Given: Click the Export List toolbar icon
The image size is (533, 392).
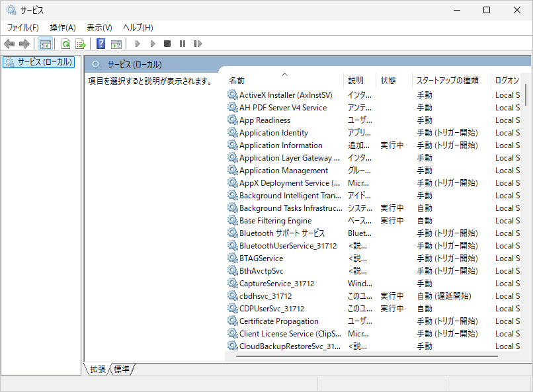Looking at the screenshot, I should (80, 44).
